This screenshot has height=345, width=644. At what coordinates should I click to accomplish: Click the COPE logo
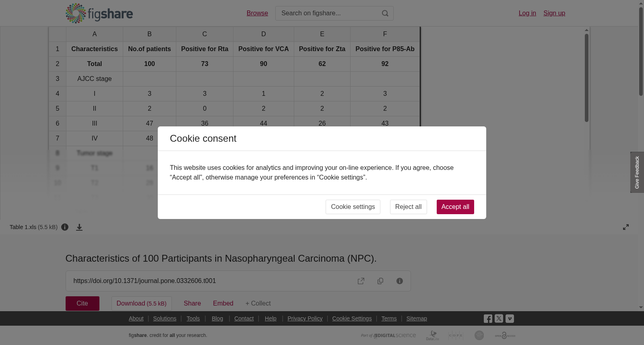pyautogui.click(x=456, y=335)
